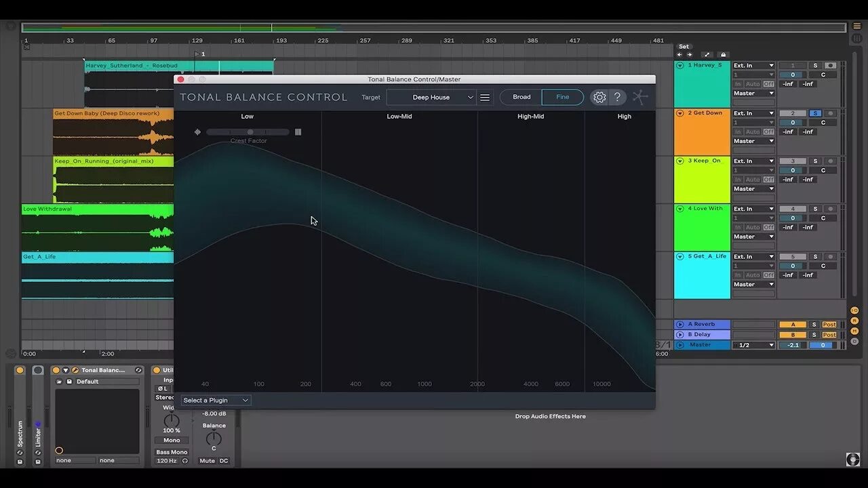Click hot-swap icon on the Limiter device
The width and height of the screenshot is (868, 488).
pyautogui.click(x=38, y=453)
